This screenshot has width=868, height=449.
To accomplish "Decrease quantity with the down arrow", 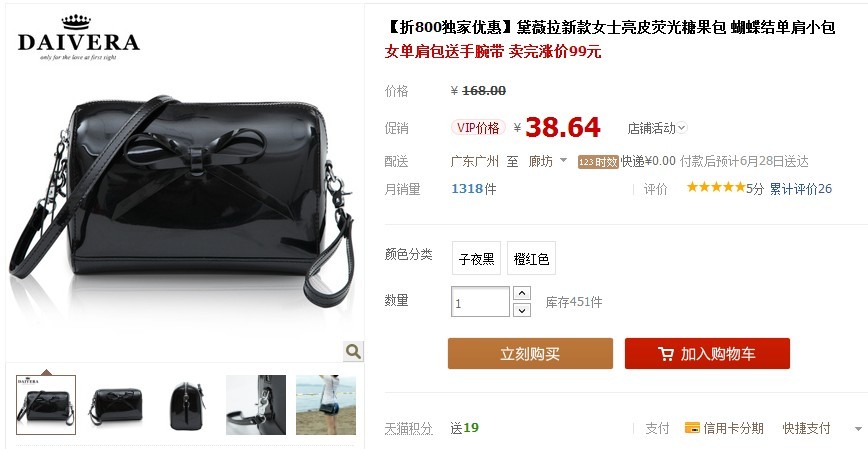I will [521, 310].
